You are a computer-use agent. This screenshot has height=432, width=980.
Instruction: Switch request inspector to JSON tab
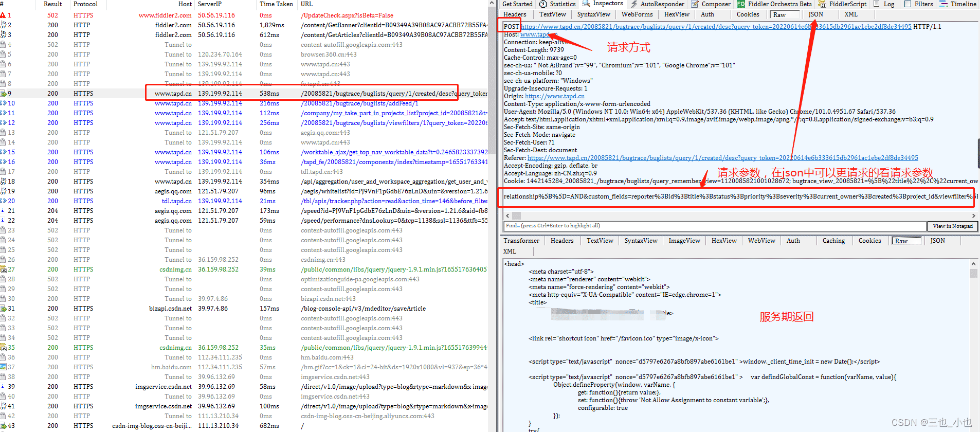click(815, 14)
